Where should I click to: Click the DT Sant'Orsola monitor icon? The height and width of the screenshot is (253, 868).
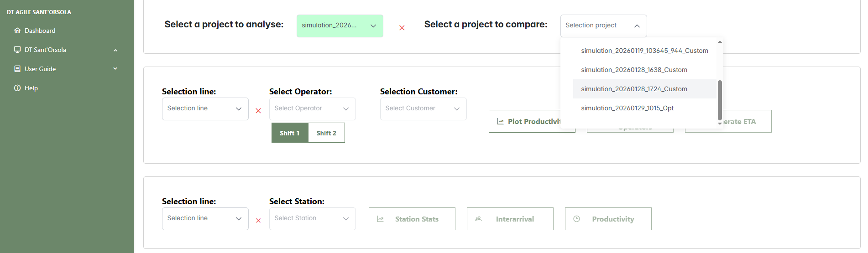pos(17,50)
